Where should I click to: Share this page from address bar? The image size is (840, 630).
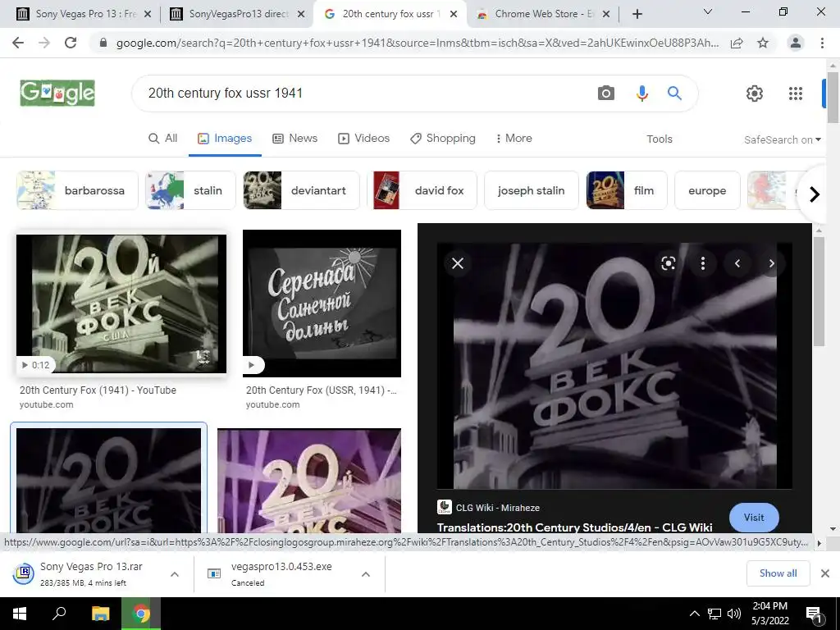pos(737,43)
